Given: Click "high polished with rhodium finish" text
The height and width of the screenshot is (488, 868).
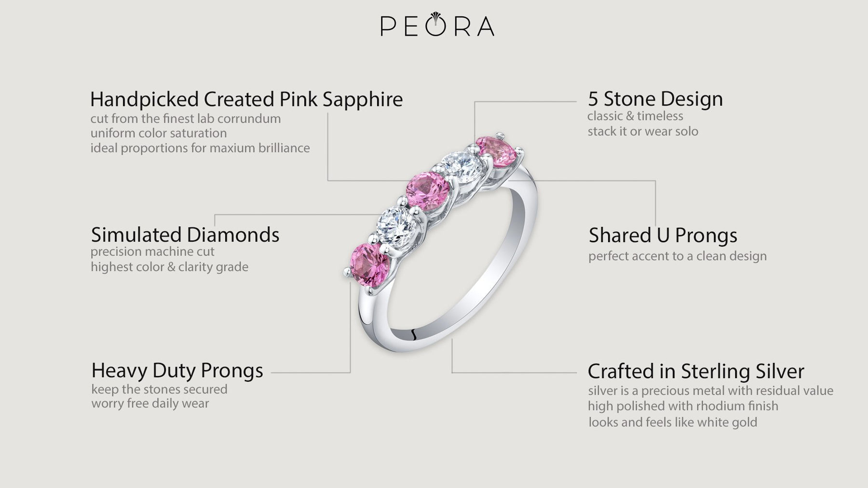Looking at the screenshot, I should pyautogui.click(x=683, y=406).
